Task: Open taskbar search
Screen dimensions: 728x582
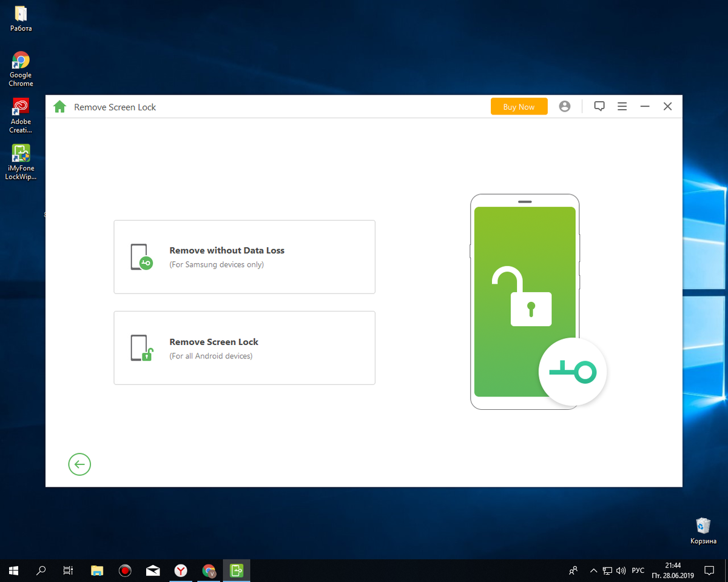Action: [x=41, y=570]
